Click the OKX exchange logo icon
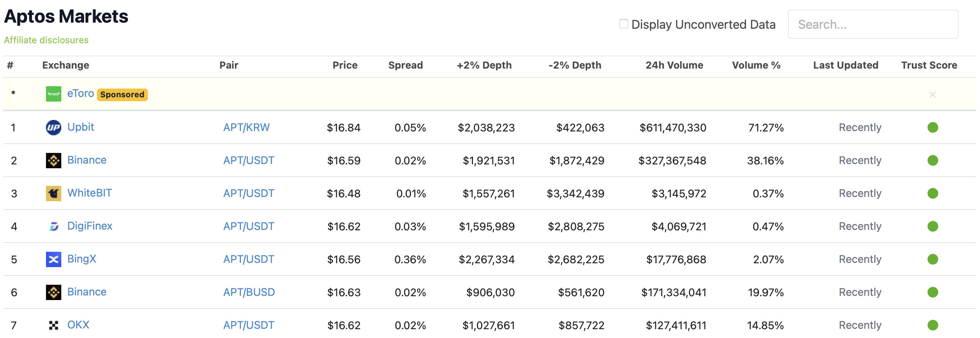This screenshot has width=980, height=338. [54, 325]
